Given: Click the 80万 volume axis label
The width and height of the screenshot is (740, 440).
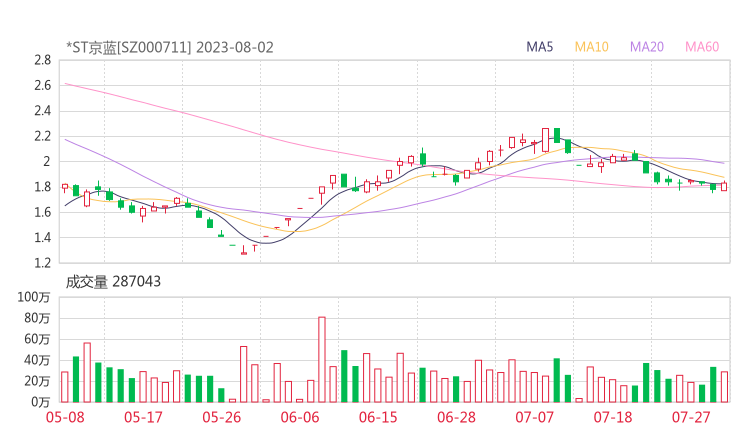Looking at the screenshot, I should click(x=37, y=318).
